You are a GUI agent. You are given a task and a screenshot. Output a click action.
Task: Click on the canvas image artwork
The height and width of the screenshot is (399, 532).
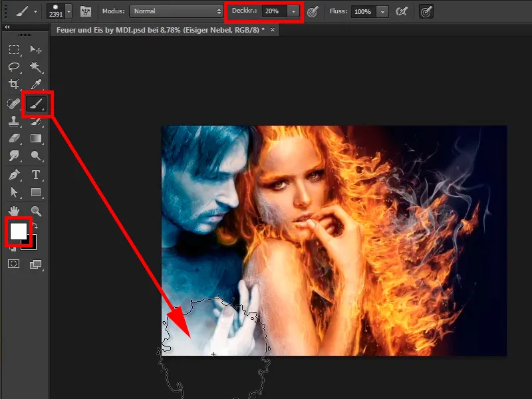(x=334, y=241)
